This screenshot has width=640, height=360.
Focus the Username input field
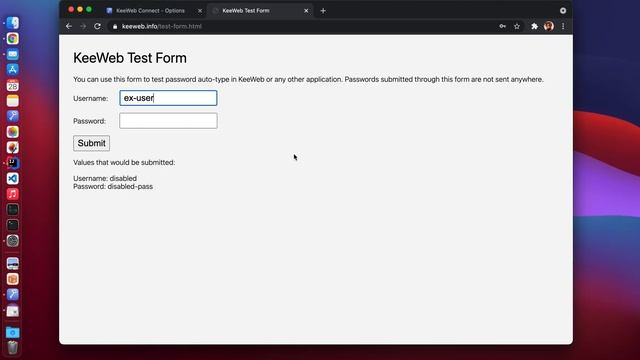pos(168,98)
